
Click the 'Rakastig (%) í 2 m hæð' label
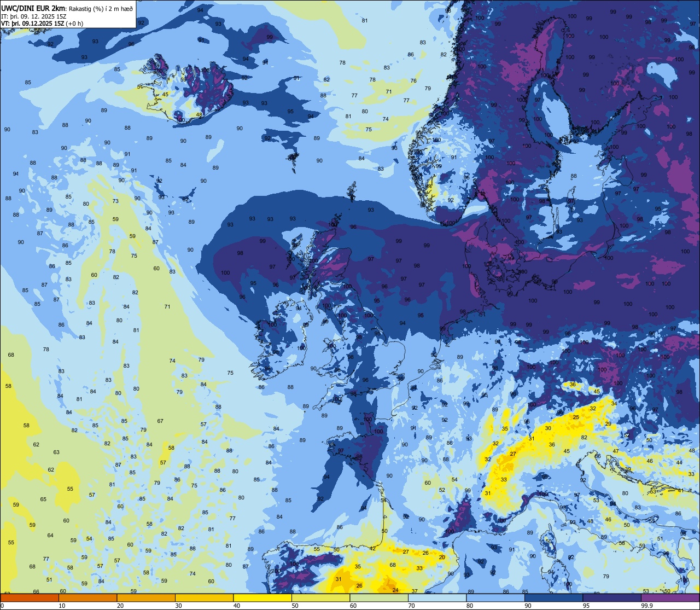(101, 8)
